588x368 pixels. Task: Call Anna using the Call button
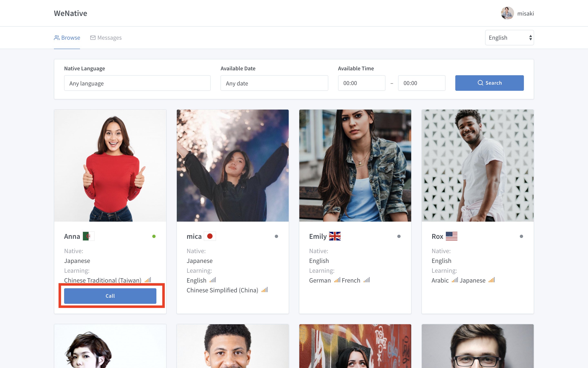click(x=110, y=296)
